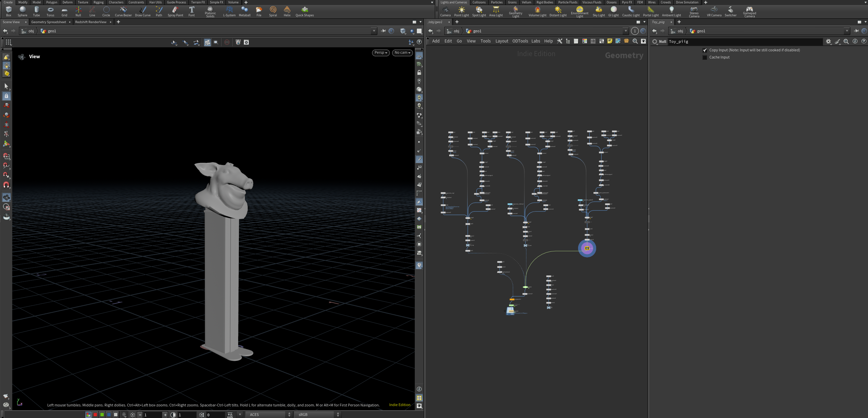
Task: Add a Point Light from shelf
Action: pyautogui.click(x=461, y=11)
